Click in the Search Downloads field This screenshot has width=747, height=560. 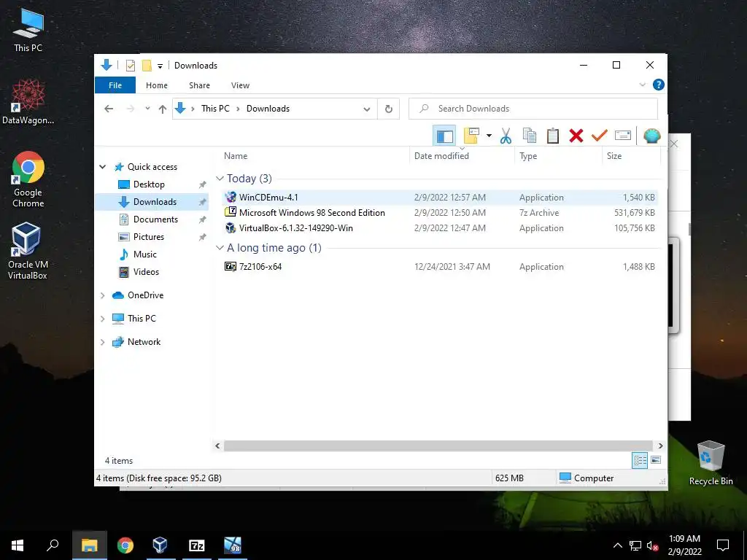point(533,109)
